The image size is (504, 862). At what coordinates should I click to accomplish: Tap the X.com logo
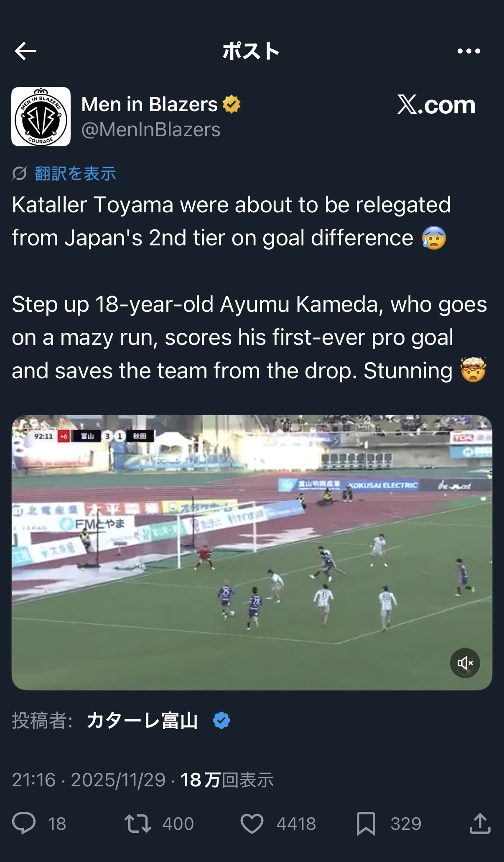point(436,105)
